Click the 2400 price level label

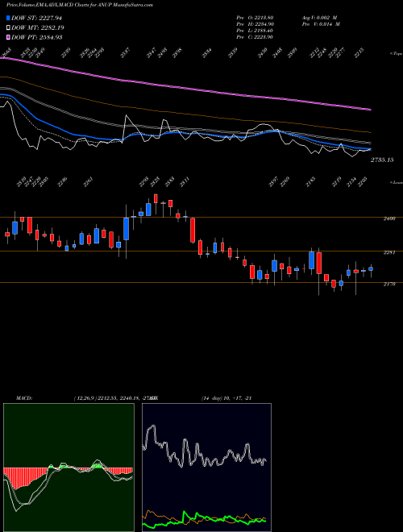[x=389, y=218]
